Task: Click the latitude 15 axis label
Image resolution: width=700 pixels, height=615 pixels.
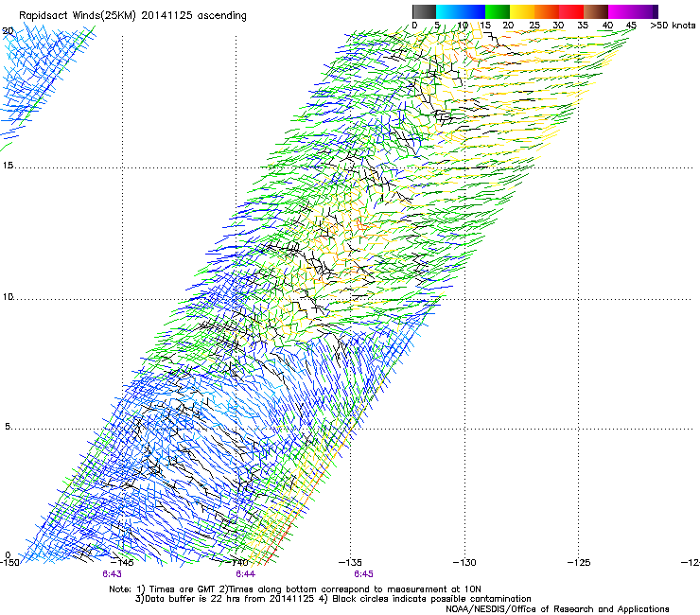Action: coord(8,166)
